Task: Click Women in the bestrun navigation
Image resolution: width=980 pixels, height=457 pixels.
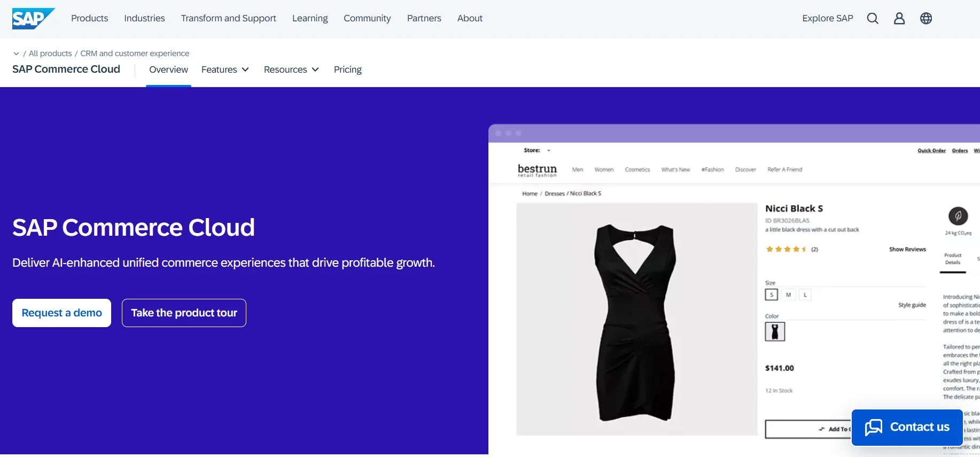Action: (x=604, y=169)
